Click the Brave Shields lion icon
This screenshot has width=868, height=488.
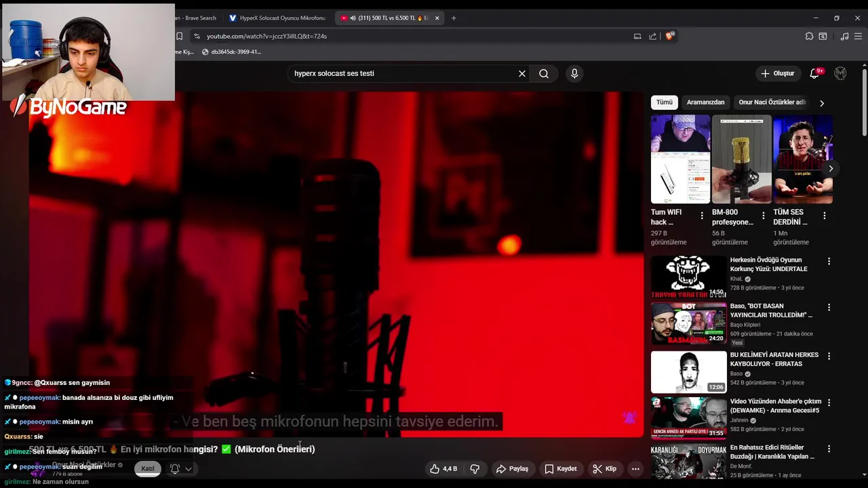tap(669, 36)
